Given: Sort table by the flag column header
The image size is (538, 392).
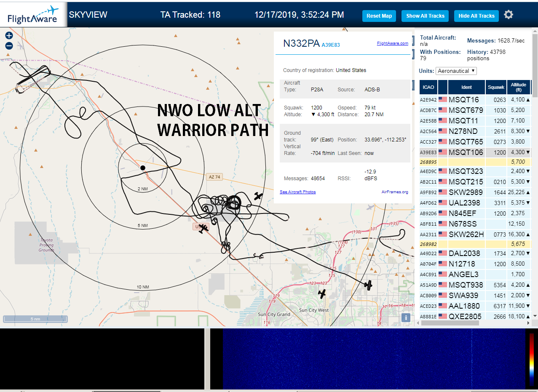Looking at the screenshot, I should pos(443,87).
